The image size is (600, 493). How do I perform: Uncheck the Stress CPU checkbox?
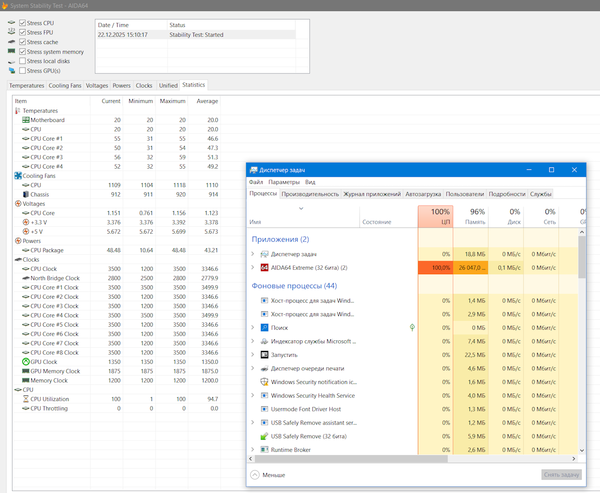(23, 21)
